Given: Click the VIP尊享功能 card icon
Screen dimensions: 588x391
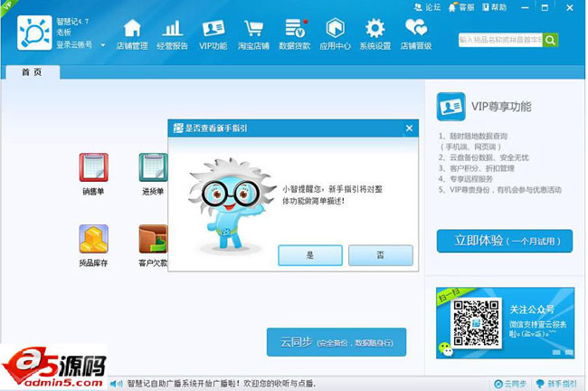Looking at the screenshot, I should [451, 107].
